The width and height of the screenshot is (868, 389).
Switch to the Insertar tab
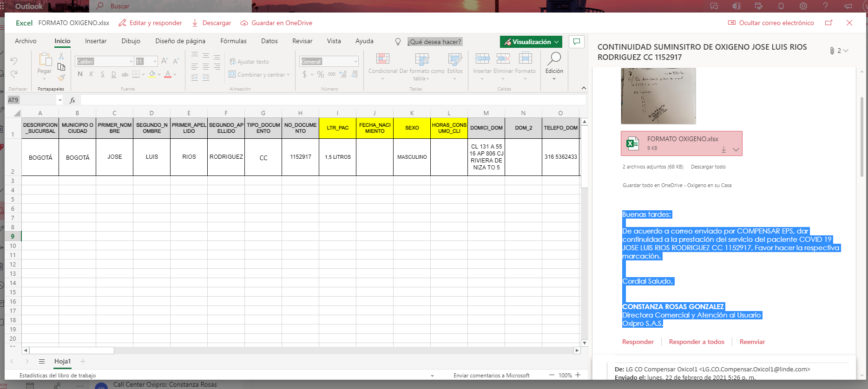click(x=96, y=41)
